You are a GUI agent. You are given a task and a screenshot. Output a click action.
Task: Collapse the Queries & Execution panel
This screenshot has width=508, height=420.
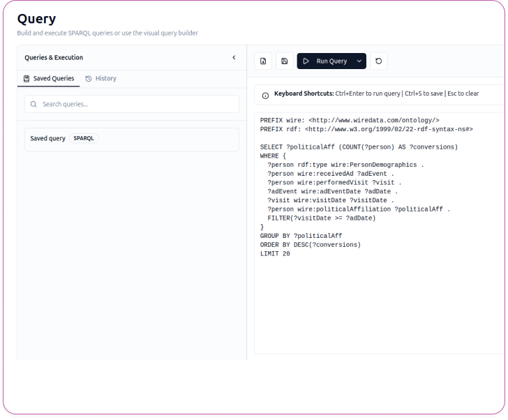point(234,58)
